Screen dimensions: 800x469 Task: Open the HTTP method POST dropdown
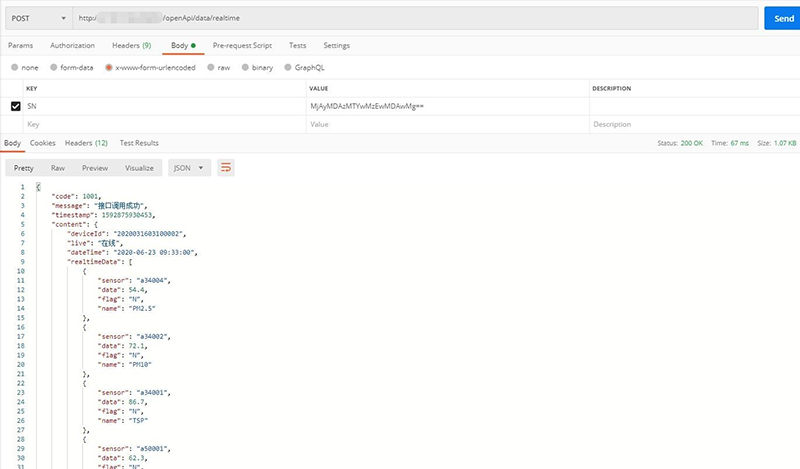coord(37,18)
